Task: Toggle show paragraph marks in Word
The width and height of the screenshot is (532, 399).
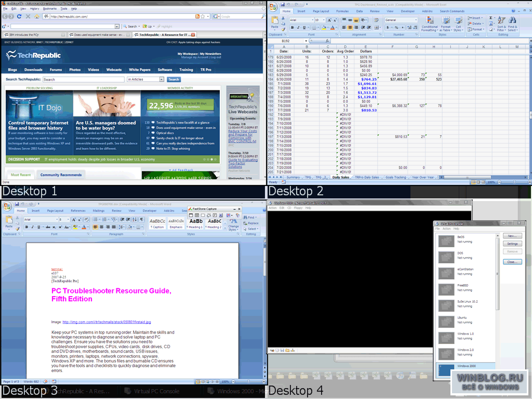Action: [141, 220]
